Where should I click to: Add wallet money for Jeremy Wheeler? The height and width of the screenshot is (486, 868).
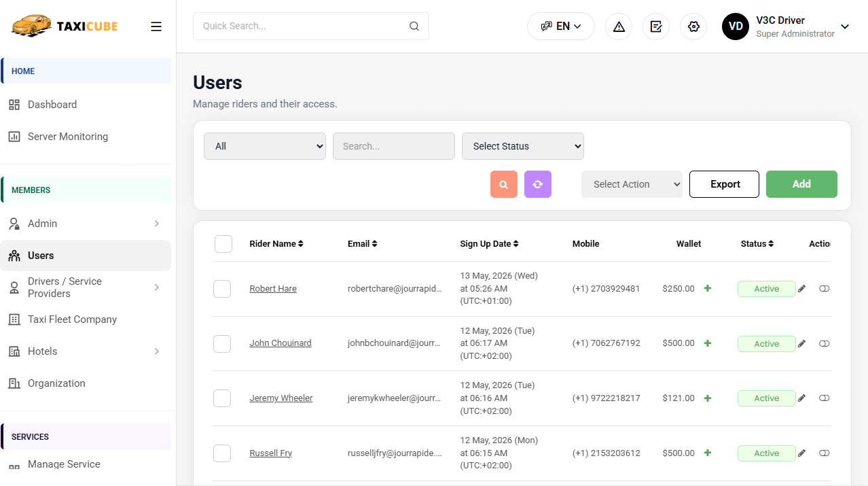point(708,398)
